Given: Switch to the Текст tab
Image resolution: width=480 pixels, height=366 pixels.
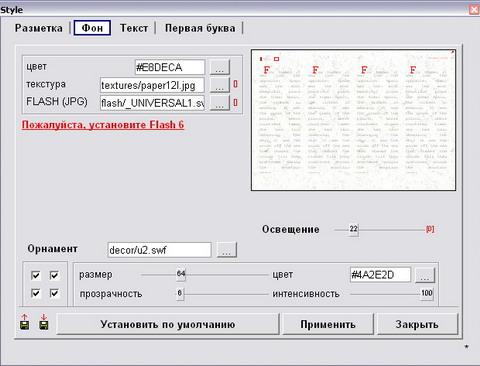Looking at the screenshot, I should point(134,28).
